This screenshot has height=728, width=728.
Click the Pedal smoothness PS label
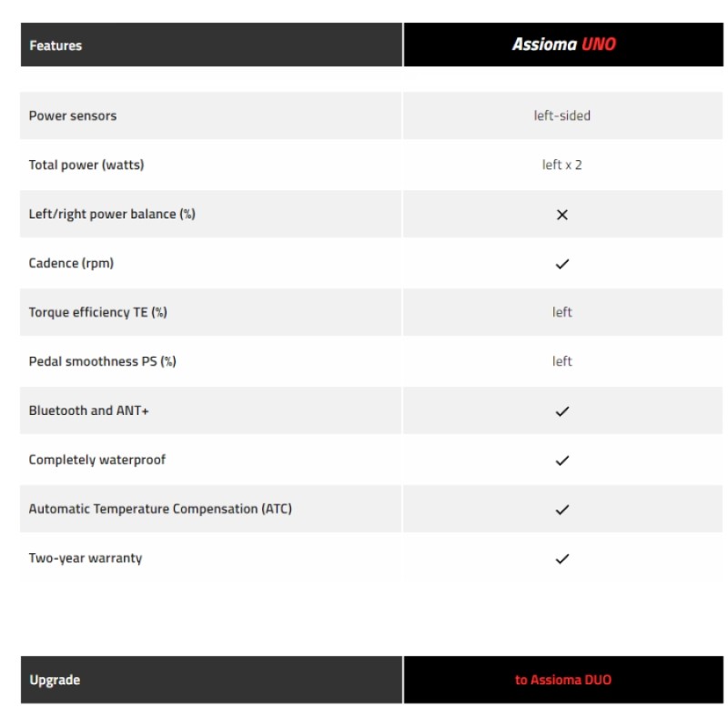(102, 361)
